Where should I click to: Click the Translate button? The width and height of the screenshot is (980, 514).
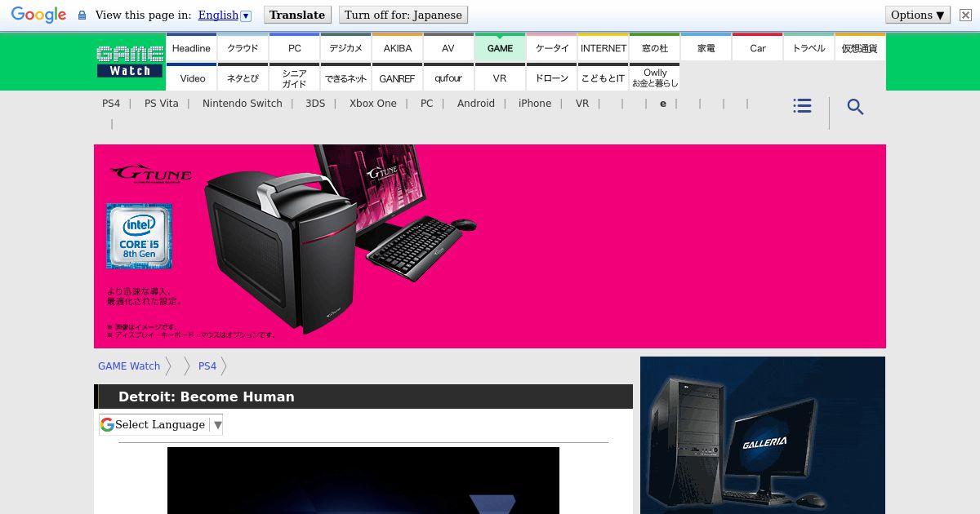pos(297,15)
